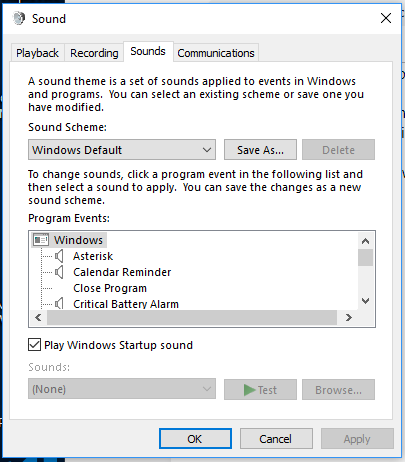Uncheck Play Windows Startup sound
This screenshot has height=462, width=405.
click(x=34, y=345)
